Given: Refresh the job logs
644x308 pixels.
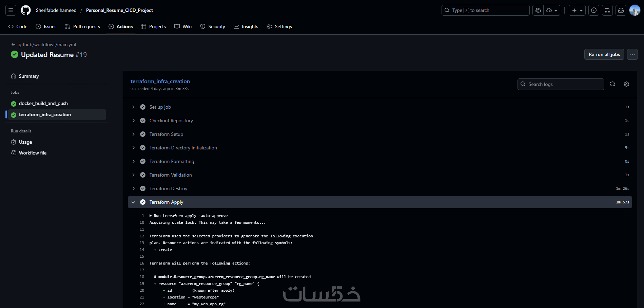Looking at the screenshot, I should click(x=612, y=84).
